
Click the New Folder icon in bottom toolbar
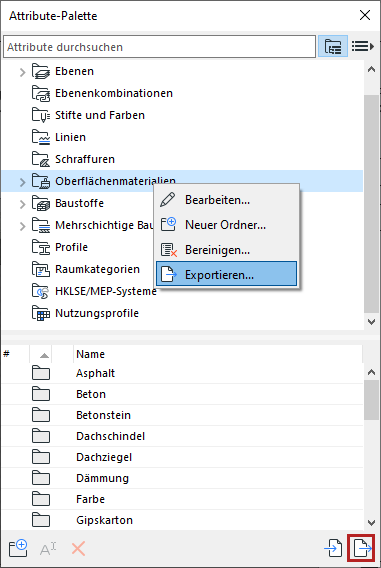pos(18,548)
